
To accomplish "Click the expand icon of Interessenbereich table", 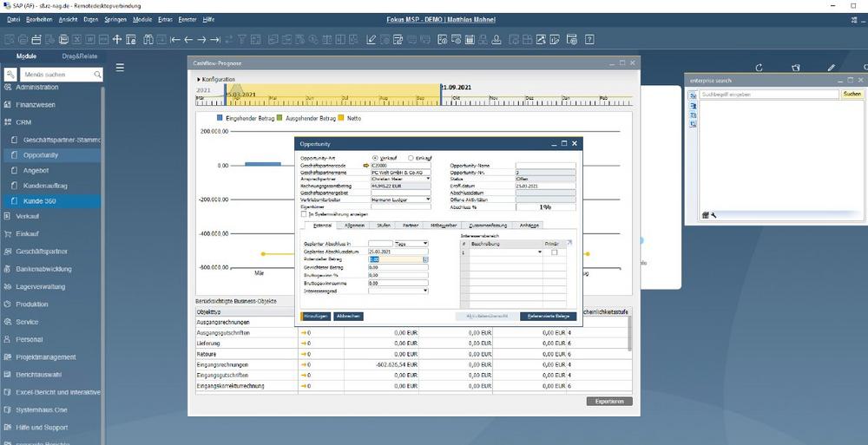I will pyautogui.click(x=569, y=242).
